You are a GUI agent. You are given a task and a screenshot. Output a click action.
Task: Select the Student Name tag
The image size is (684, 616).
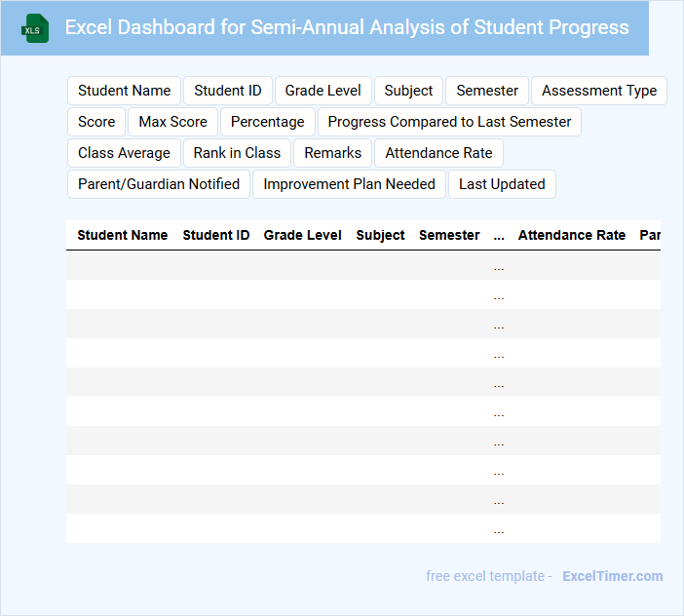tap(125, 91)
